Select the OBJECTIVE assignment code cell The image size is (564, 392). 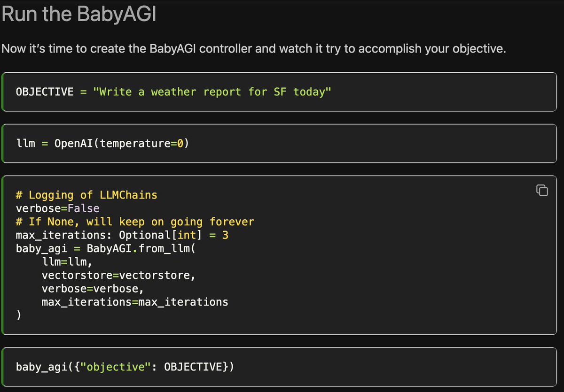click(279, 92)
